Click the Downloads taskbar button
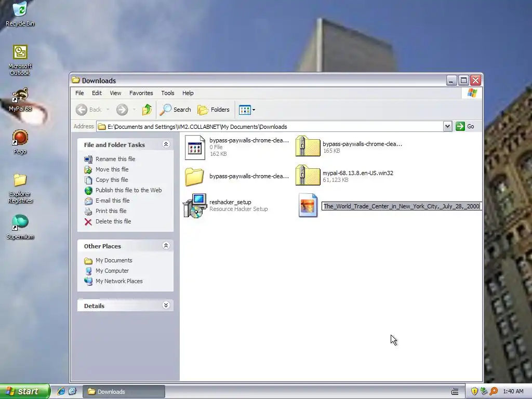 (124, 392)
